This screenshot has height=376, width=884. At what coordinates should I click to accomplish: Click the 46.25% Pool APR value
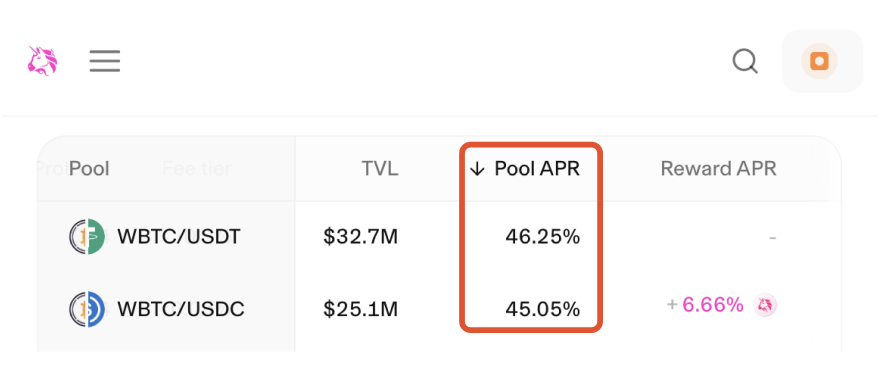[x=542, y=237]
